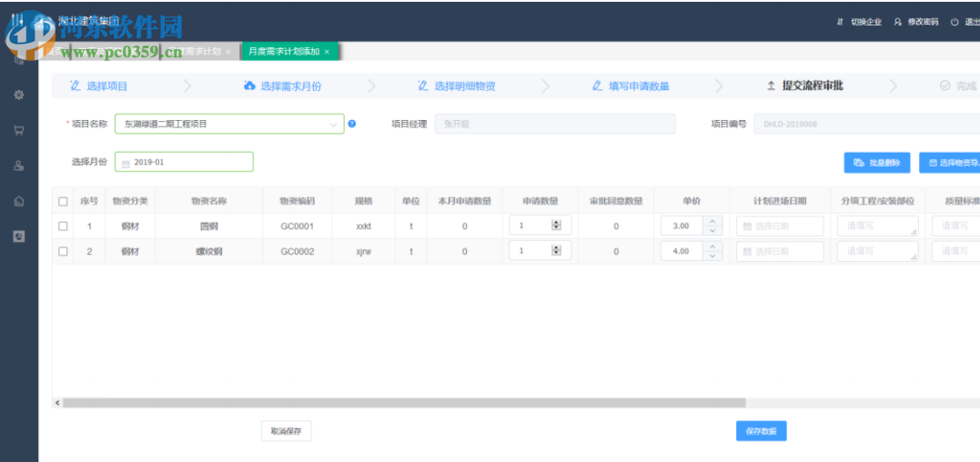Click the 申请数量 spinner for 螺纹钢 row
The height and width of the screenshot is (462, 980).
coord(556,250)
